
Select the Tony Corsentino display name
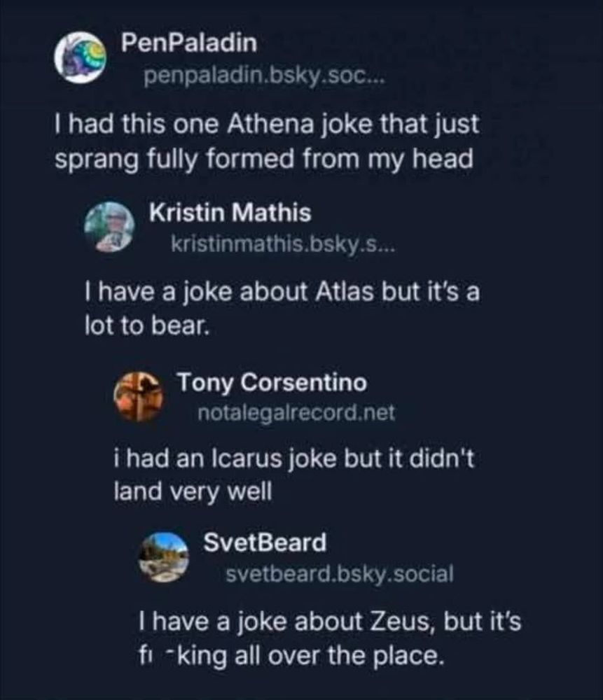(271, 383)
